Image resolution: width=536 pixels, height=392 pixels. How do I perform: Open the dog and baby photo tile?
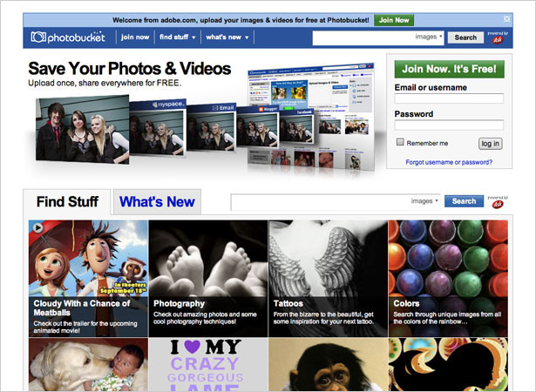pyautogui.click(x=88, y=365)
